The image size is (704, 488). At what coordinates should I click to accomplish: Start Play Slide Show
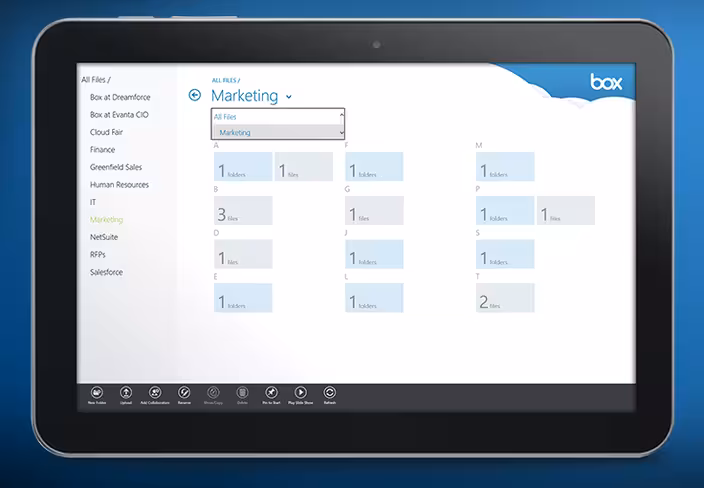tap(300, 393)
